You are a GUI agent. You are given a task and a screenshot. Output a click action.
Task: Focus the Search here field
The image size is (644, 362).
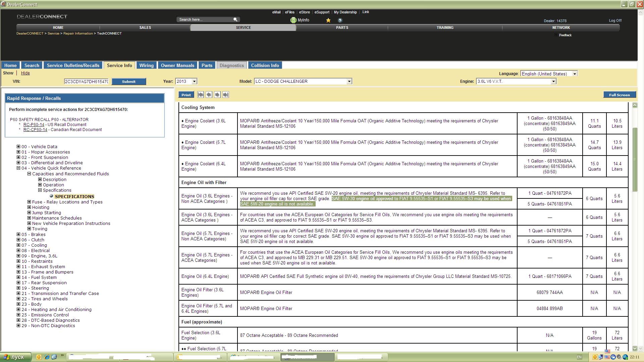tap(205, 19)
